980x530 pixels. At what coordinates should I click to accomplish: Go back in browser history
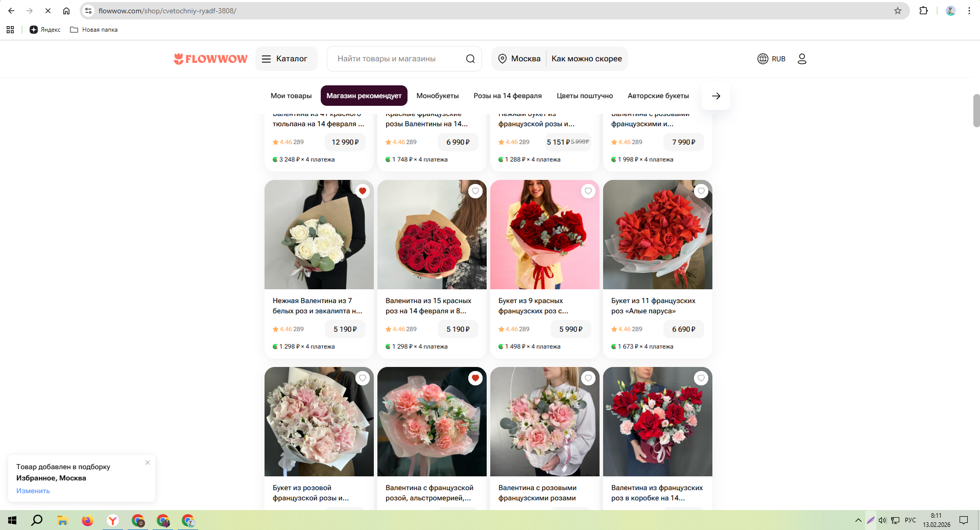[11, 11]
